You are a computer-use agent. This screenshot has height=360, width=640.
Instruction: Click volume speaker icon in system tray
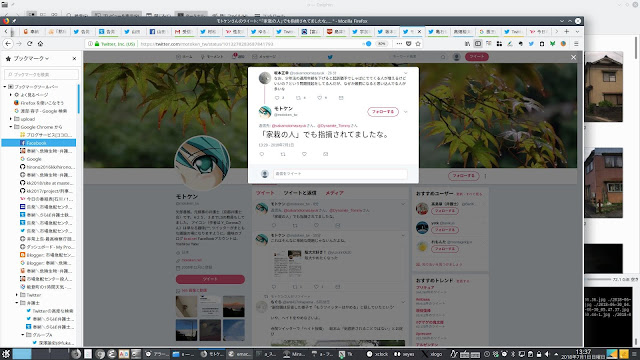(547, 354)
